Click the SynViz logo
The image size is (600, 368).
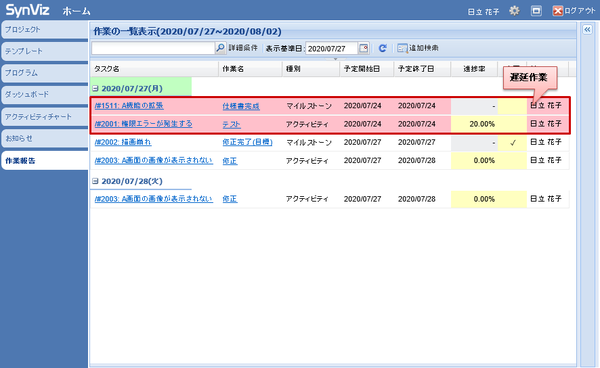pyautogui.click(x=28, y=10)
